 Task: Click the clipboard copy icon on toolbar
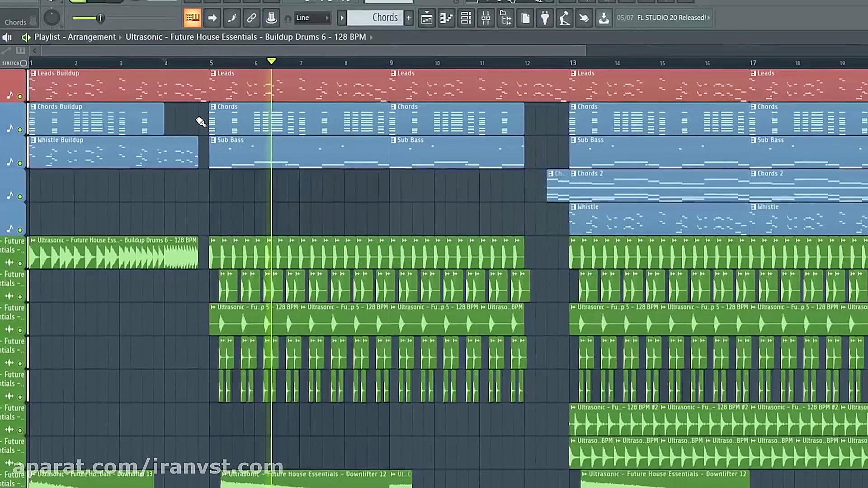(x=525, y=18)
